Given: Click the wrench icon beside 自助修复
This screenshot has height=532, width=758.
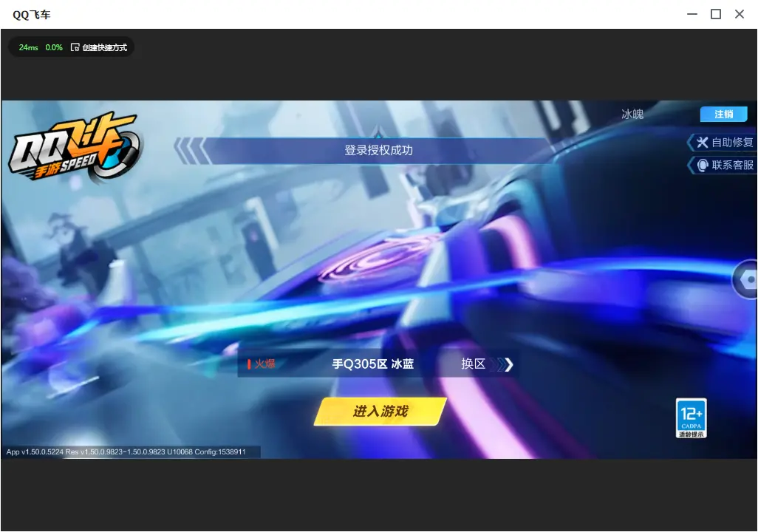Looking at the screenshot, I should (x=702, y=142).
